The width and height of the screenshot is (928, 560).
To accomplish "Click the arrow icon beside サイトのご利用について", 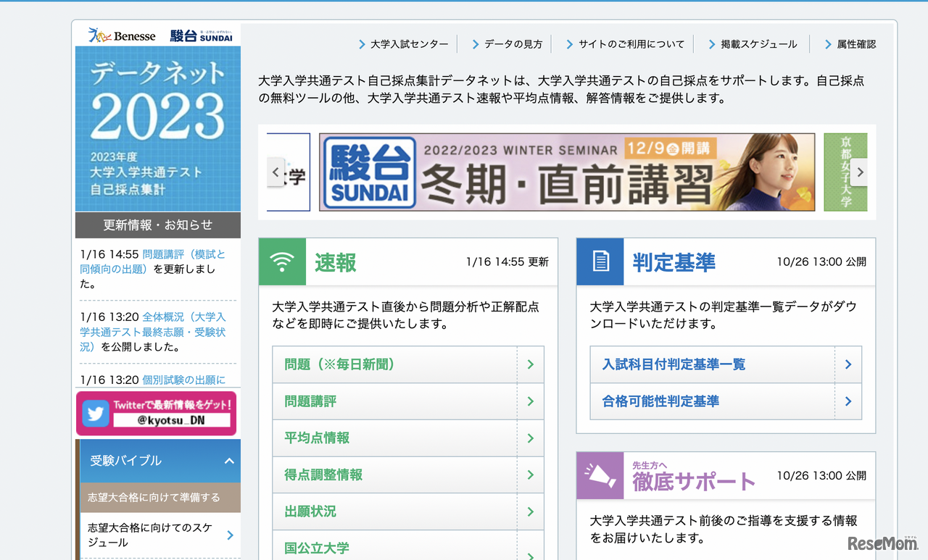I will [x=570, y=44].
